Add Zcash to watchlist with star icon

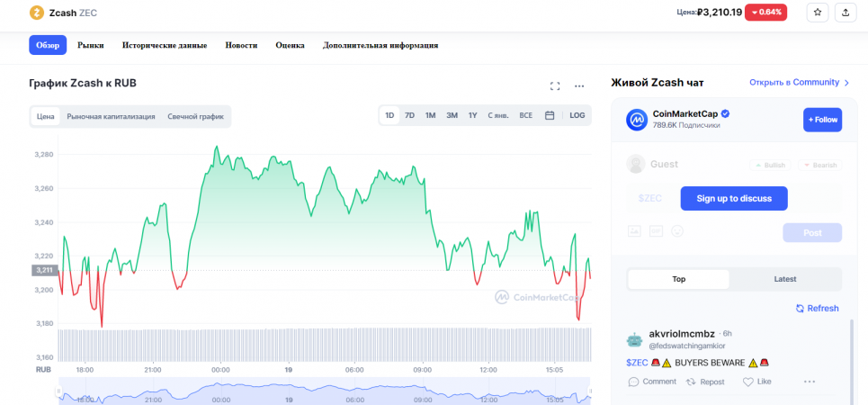click(x=817, y=13)
